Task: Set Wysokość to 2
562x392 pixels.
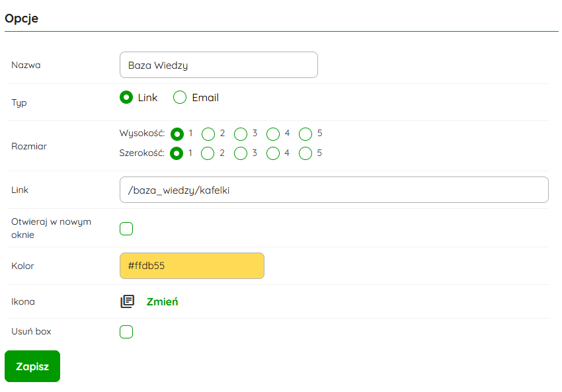Action: (x=208, y=134)
